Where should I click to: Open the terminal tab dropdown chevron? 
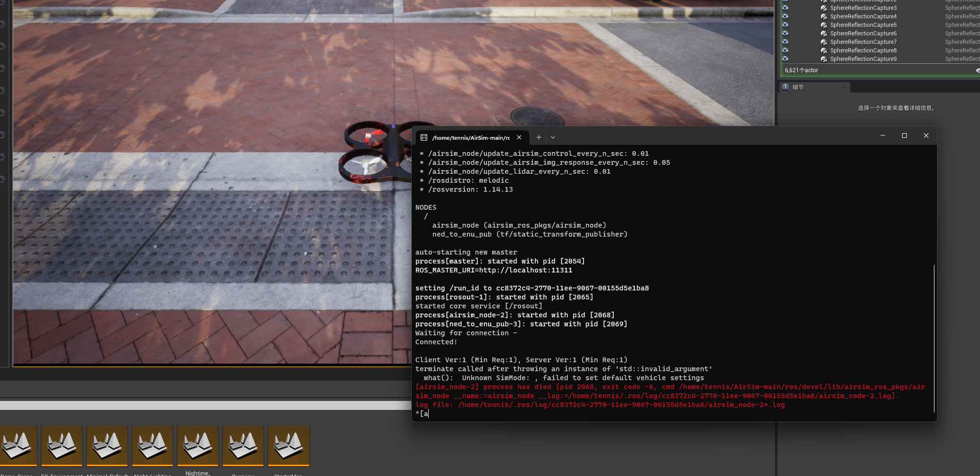[x=552, y=137]
